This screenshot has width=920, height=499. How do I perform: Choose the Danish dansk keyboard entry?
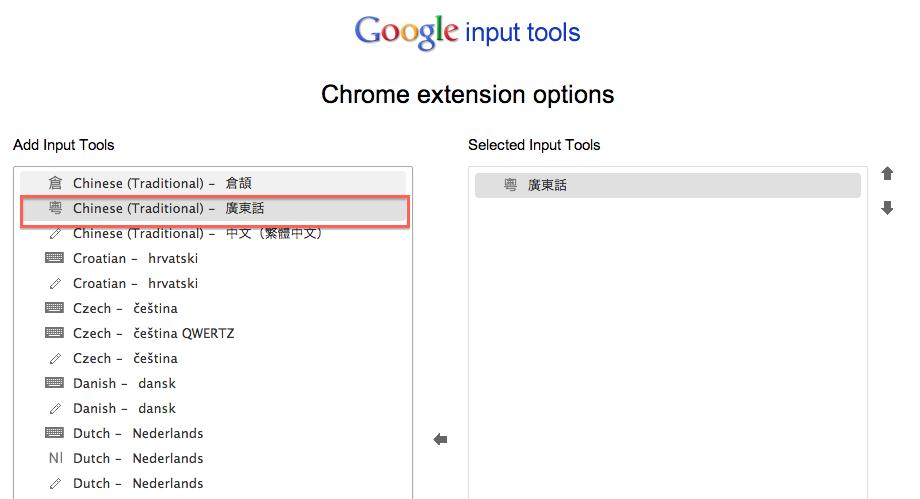click(x=124, y=383)
